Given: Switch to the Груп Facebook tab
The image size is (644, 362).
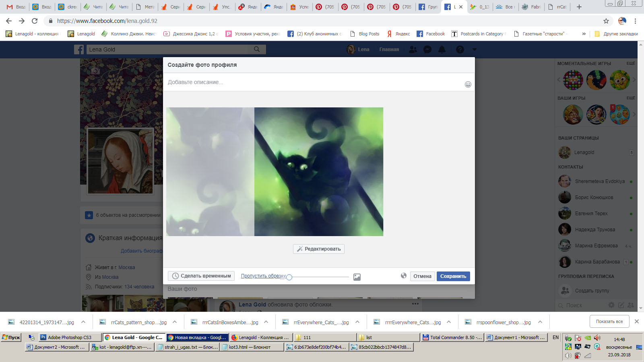Looking at the screenshot, I should pos(429,7).
